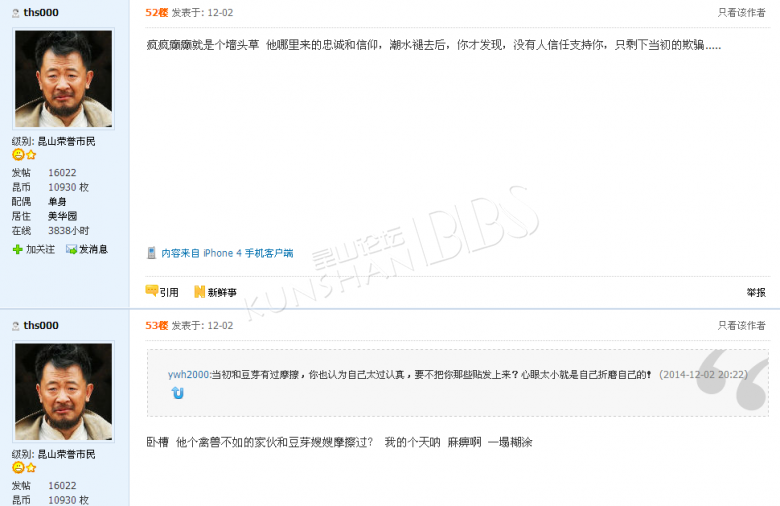The height and width of the screenshot is (506, 780).
Task: Open ywh2000 profile link in quote
Action: tap(188, 374)
